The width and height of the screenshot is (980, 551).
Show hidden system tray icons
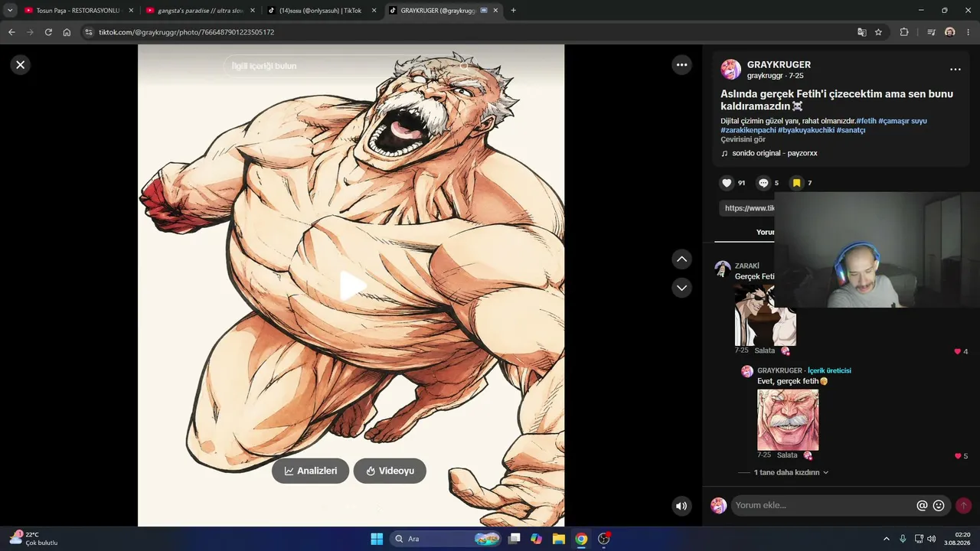click(x=887, y=539)
